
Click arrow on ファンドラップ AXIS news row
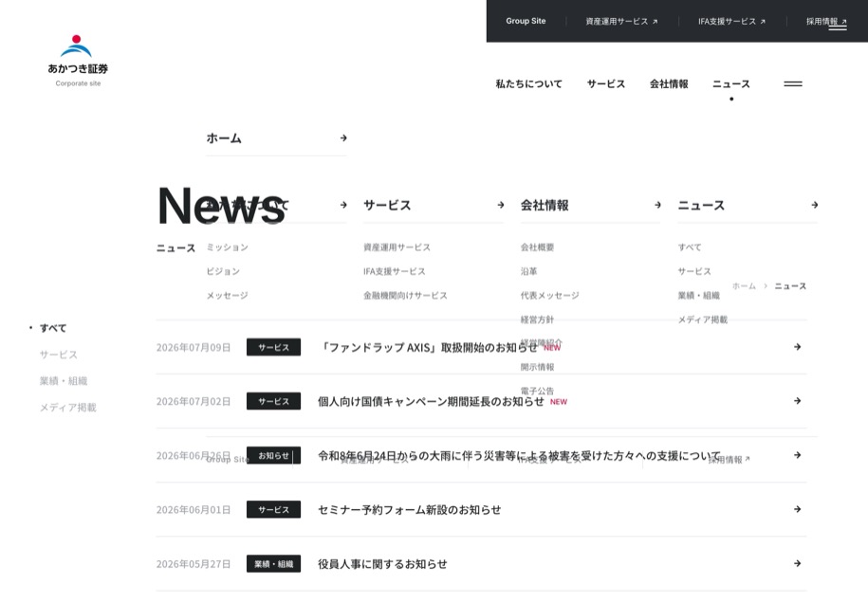point(797,347)
